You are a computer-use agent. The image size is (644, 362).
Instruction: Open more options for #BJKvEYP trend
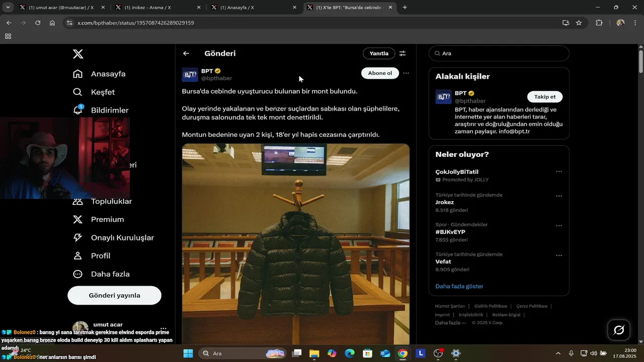pyautogui.click(x=558, y=226)
